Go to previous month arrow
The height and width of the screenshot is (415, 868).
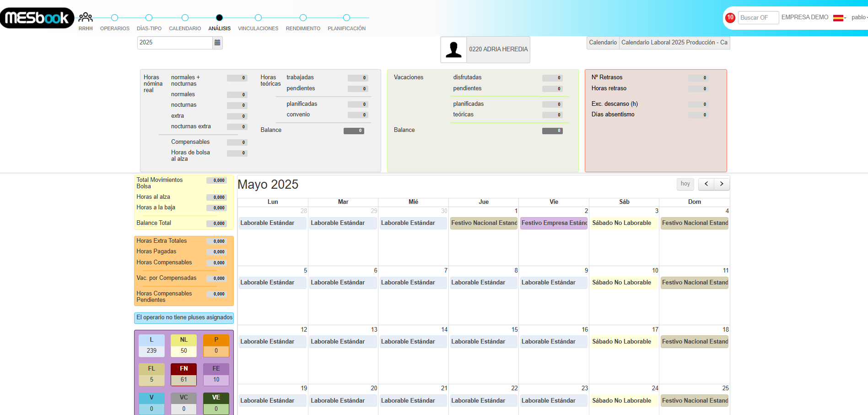pyautogui.click(x=706, y=184)
